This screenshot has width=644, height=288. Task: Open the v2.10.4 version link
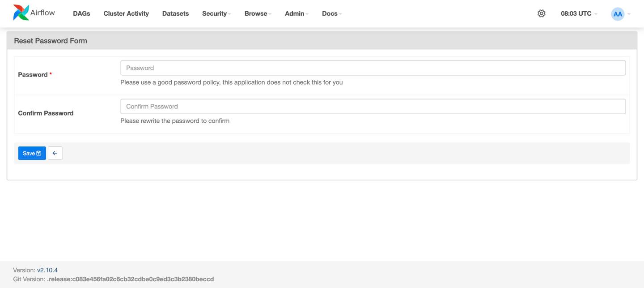click(47, 270)
